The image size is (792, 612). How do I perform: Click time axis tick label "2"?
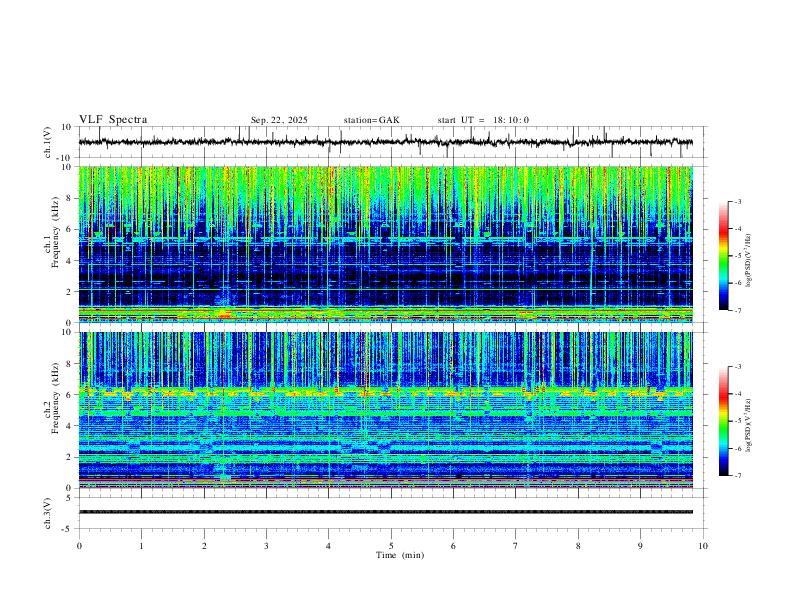click(x=204, y=546)
